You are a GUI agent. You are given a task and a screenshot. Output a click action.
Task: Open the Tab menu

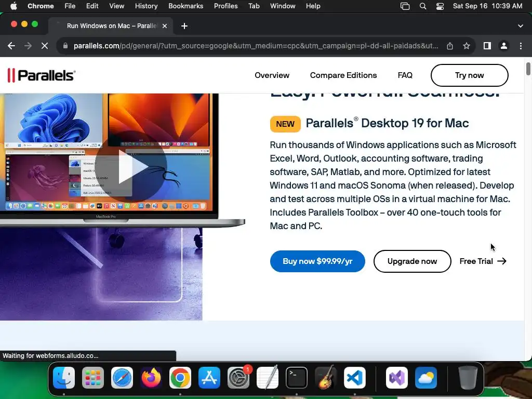coord(254,6)
